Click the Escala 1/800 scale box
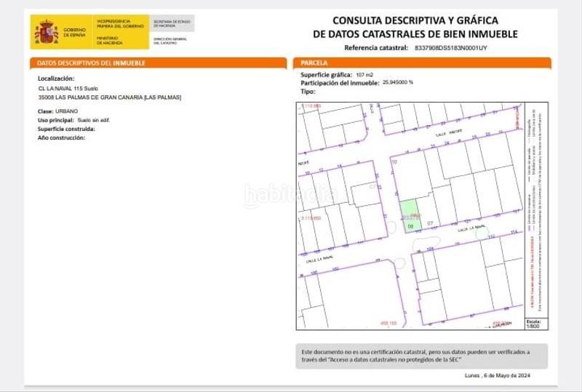 [x=533, y=323]
